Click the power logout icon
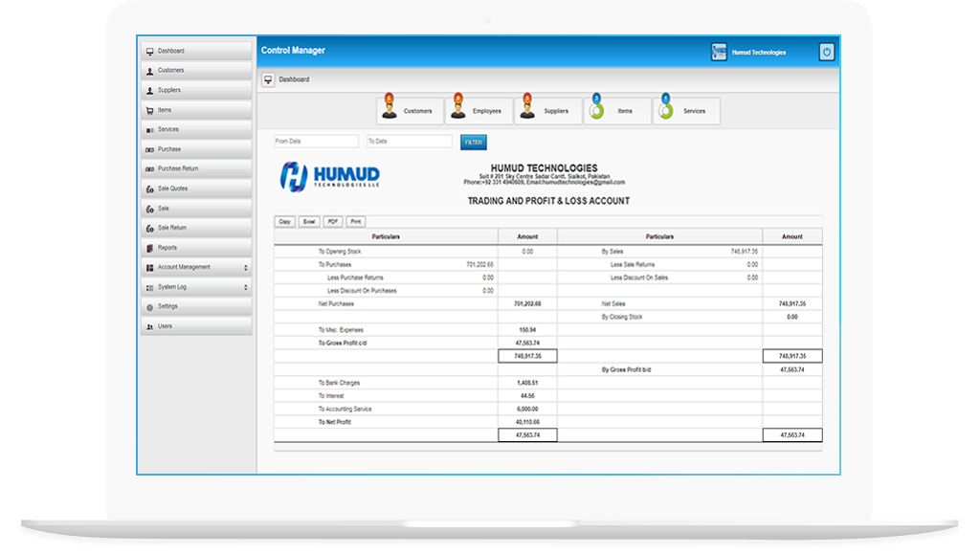Image resolution: width=980 pixels, height=555 pixels. [827, 53]
